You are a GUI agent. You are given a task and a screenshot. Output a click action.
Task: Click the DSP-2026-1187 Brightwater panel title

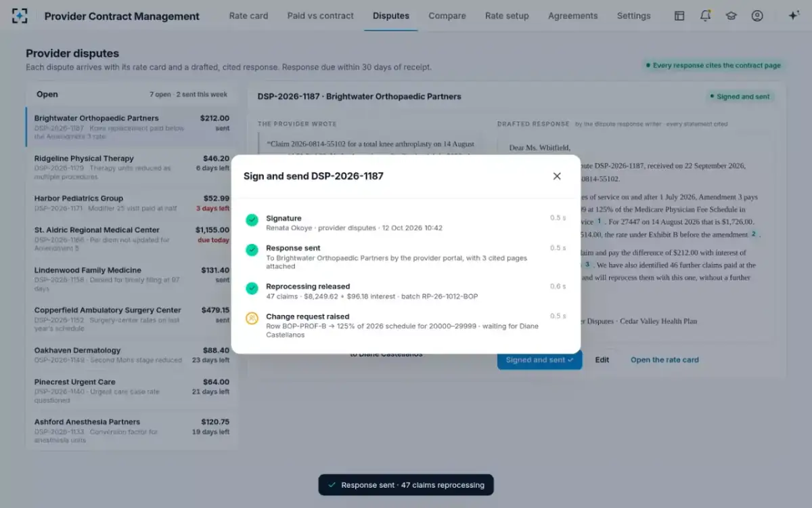click(359, 97)
